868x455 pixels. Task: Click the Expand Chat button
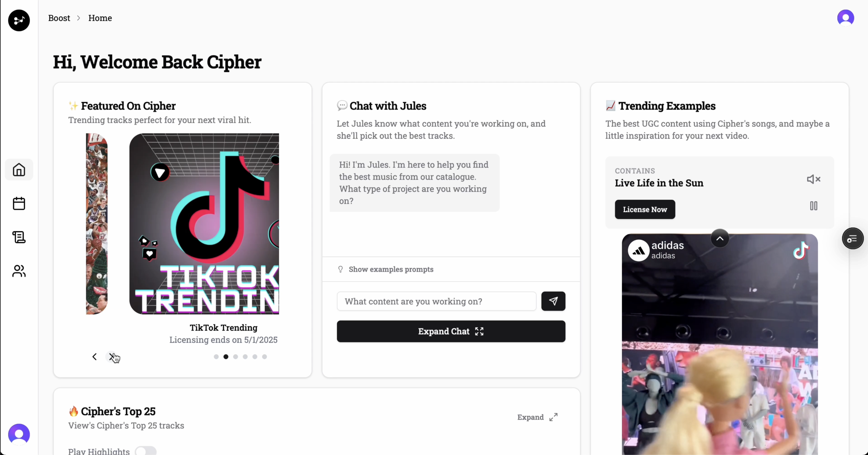(451, 331)
